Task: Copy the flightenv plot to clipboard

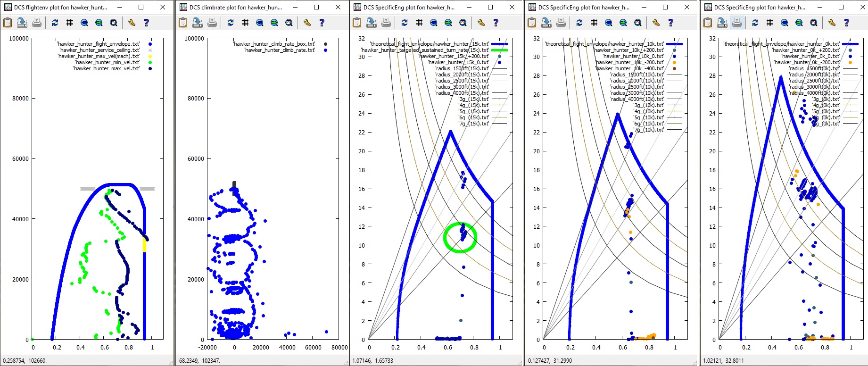Action: pos(8,23)
